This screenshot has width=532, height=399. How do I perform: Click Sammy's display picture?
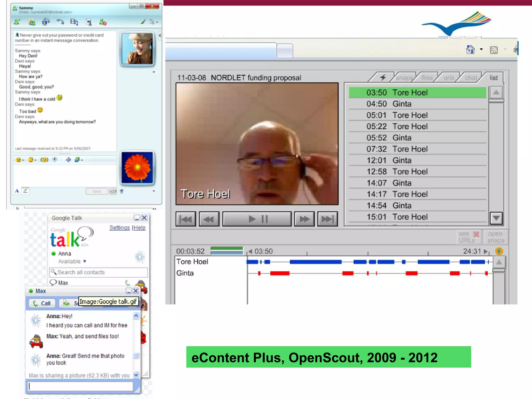point(137,49)
